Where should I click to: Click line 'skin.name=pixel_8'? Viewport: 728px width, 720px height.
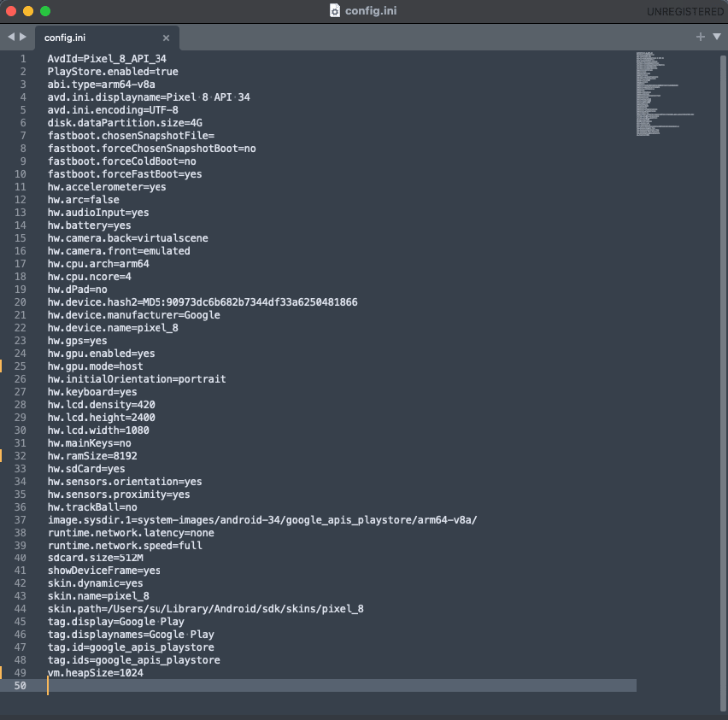[x=98, y=596]
